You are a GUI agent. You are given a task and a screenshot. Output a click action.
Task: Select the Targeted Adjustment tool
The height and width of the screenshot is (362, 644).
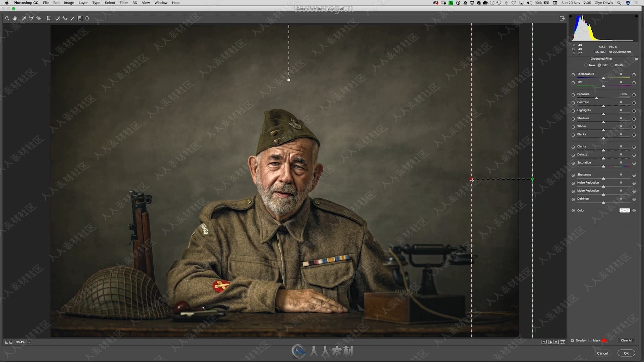[39, 18]
